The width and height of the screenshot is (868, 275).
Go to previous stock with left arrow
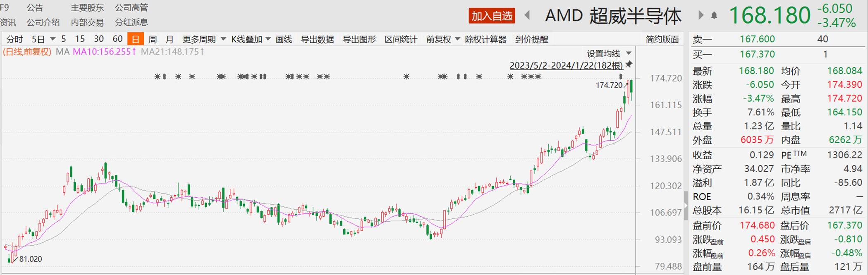(x=527, y=16)
